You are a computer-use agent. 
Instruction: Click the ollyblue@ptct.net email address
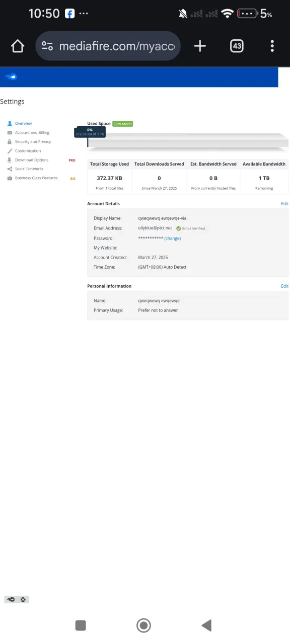click(155, 228)
